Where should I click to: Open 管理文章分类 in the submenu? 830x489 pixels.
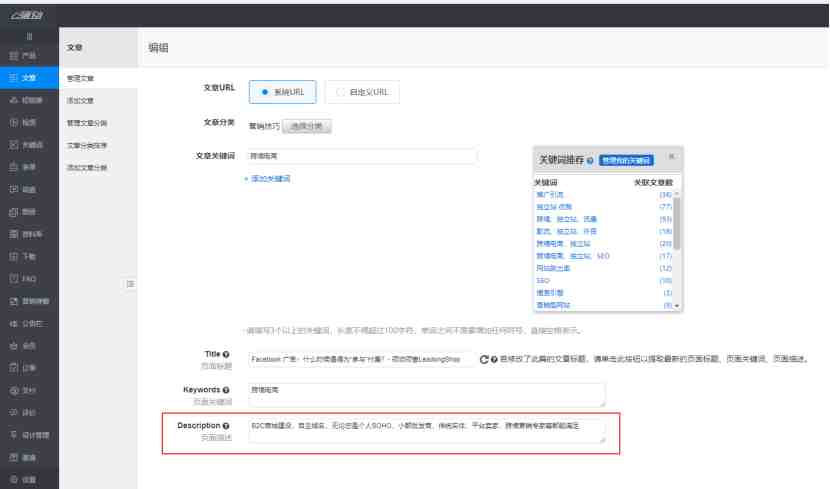(x=87, y=123)
